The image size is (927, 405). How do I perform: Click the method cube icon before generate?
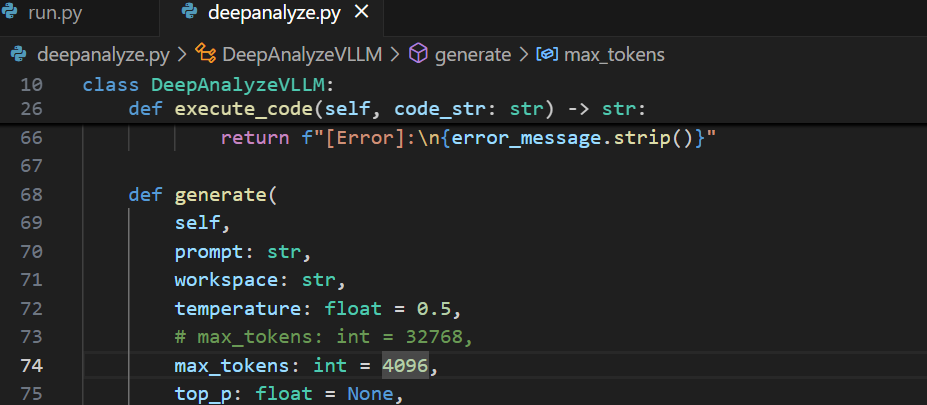(x=419, y=54)
